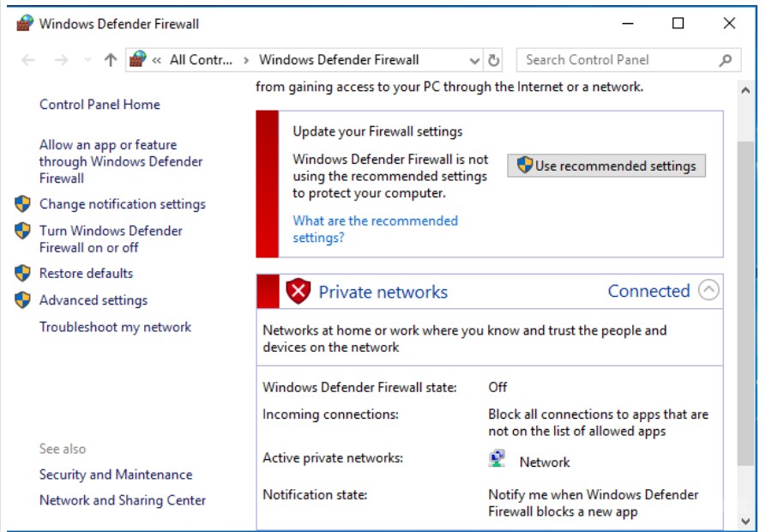Open Change notification settings
This screenshot has width=766, height=532.
pyautogui.click(x=123, y=204)
